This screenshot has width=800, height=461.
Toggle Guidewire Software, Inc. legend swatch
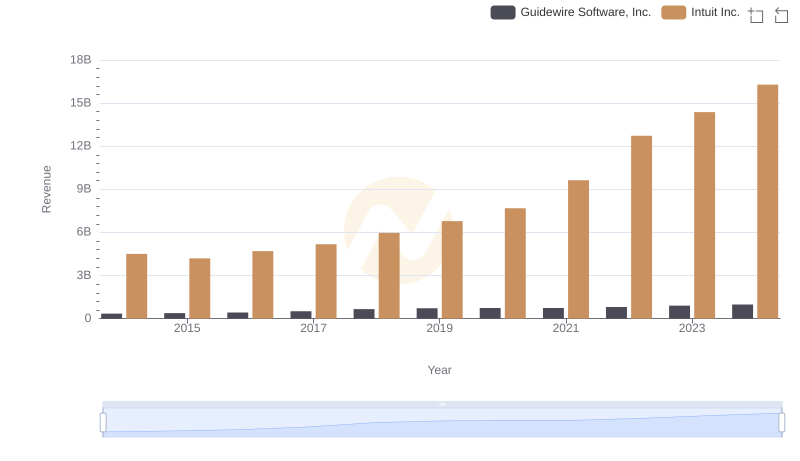coord(503,12)
